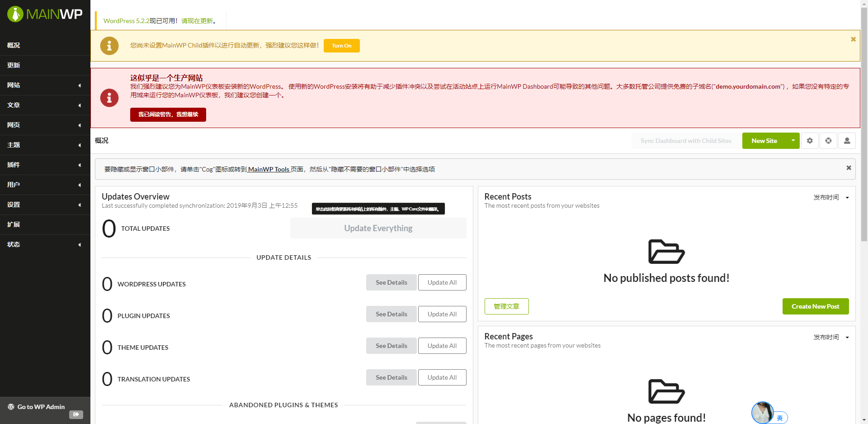The width and height of the screenshot is (868, 424).
Task: Click the 'No published posts found!' text
Action: 666,278
